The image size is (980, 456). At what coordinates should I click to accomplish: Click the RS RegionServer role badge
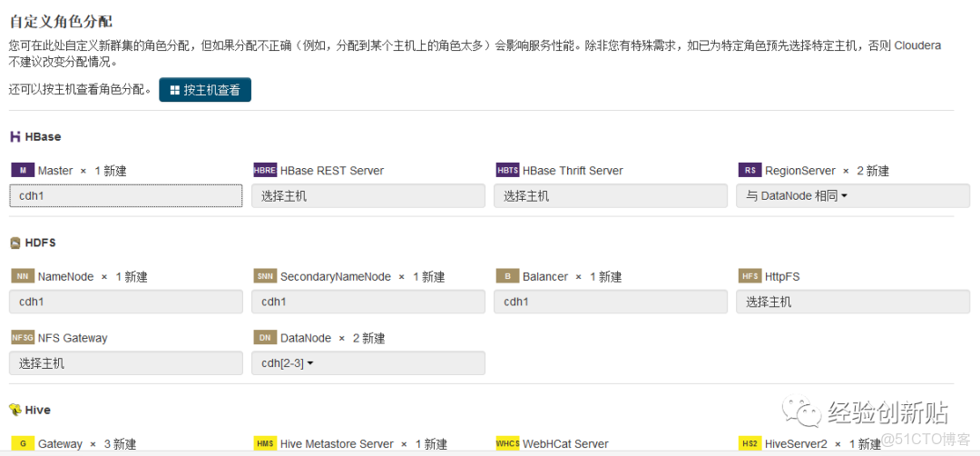pos(750,170)
